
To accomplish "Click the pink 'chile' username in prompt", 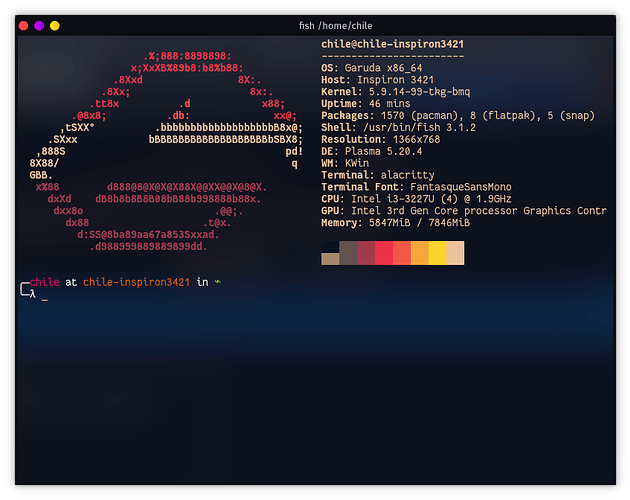I will [44, 282].
